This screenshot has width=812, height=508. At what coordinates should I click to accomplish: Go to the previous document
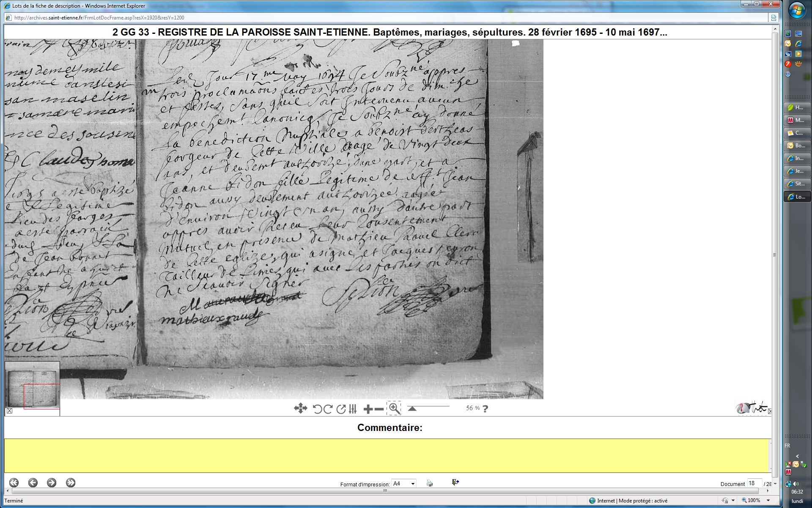33,483
